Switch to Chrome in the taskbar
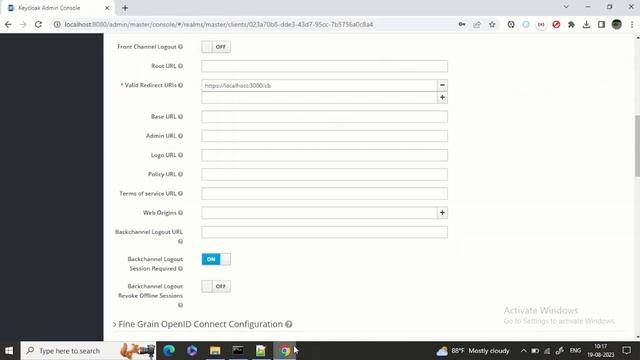 click(x=284, y=351)
